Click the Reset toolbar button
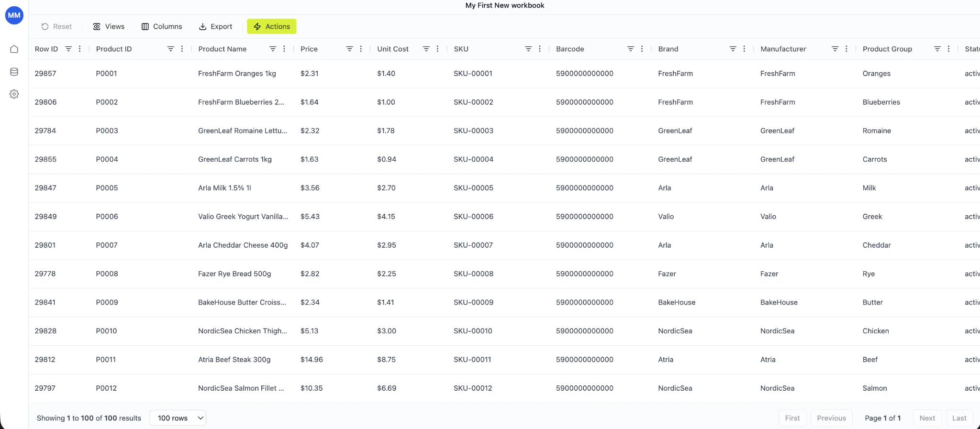 point(56,26)
